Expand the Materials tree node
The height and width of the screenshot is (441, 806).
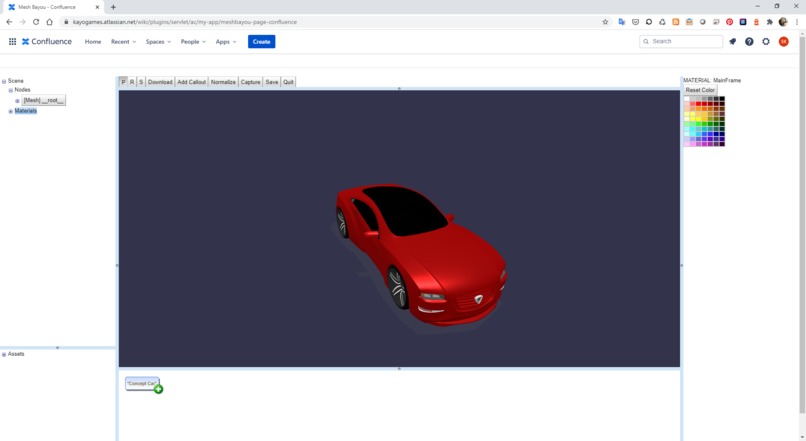[x=11, y=112]
